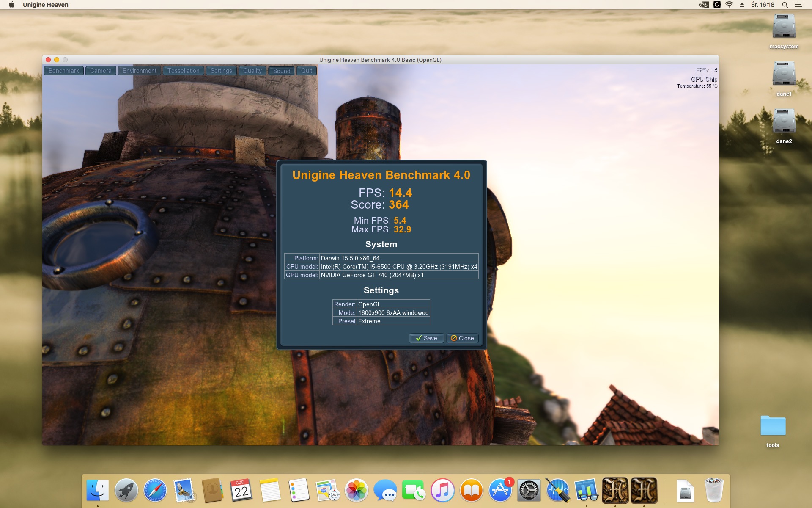Viewport: 812px width, 508px height.
Task: Click the Spotlight search icon in menu bar
Action: pyautogui.click(x=785, y=5)
